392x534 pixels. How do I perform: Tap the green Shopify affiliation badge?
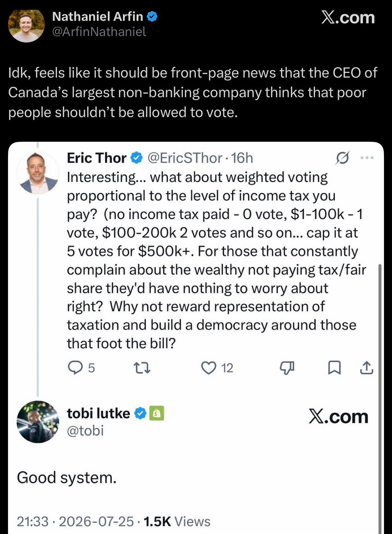(157, 413)
